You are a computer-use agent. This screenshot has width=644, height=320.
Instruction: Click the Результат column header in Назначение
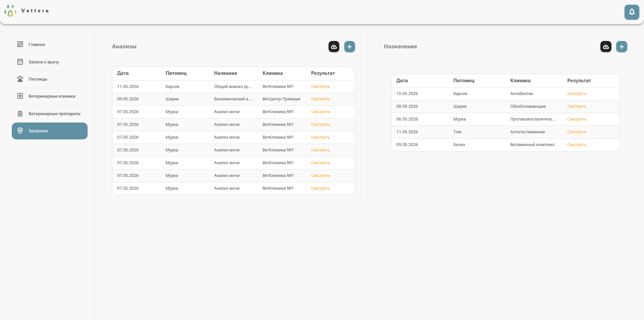[x=579, y=81]
